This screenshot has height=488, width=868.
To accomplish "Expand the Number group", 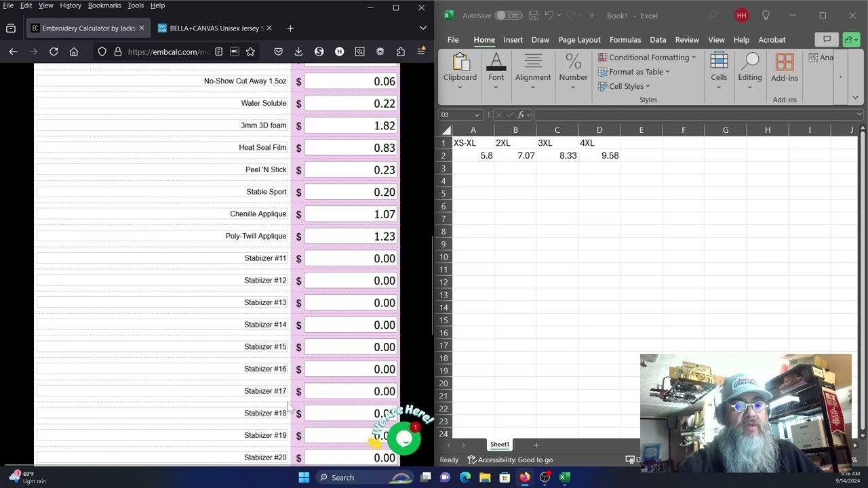I will pos(574,87).
